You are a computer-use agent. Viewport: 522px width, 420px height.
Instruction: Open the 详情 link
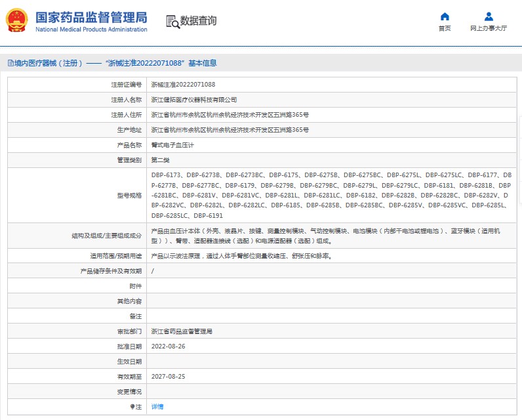(157, 407)
